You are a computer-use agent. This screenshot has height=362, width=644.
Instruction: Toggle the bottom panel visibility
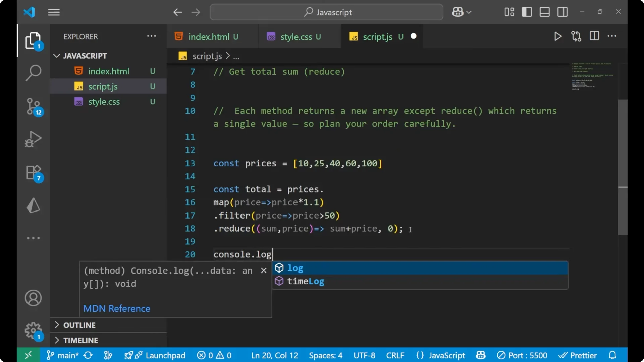[x=544, y=12]
